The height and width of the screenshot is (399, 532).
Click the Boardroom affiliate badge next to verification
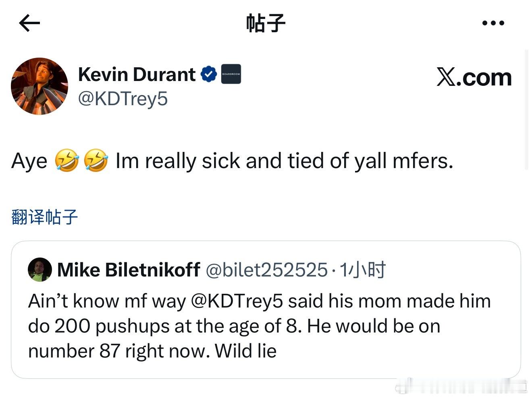[x=231, y=74]
